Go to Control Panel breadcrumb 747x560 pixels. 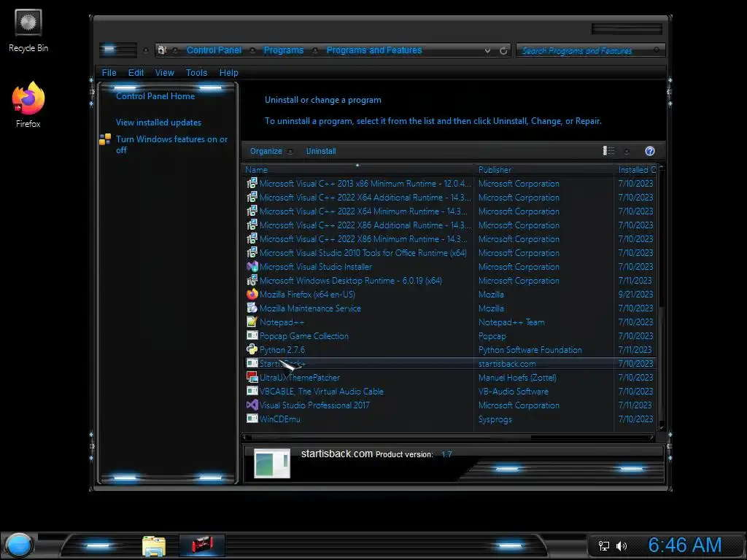(x=214, y=50)
